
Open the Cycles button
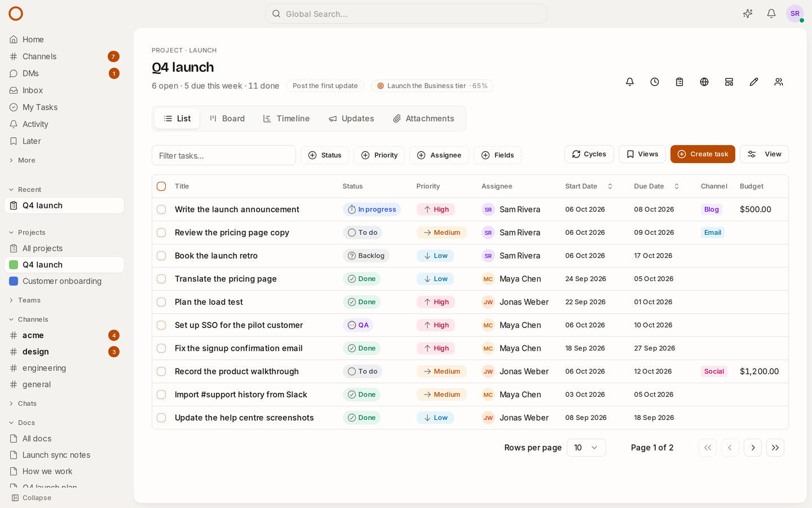pos(589,154)
